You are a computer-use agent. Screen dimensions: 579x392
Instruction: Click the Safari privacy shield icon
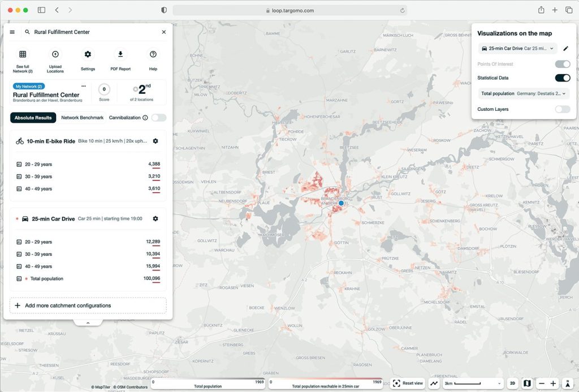click(164, 10)
